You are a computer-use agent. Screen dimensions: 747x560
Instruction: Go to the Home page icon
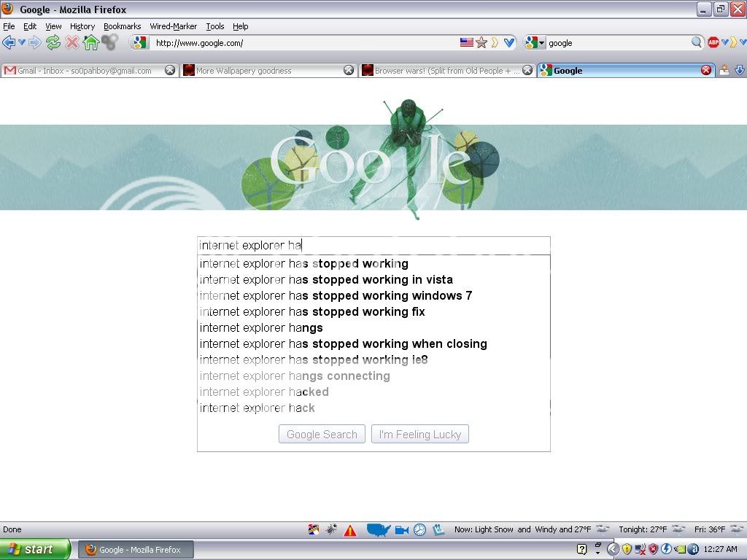pos(90,43)
